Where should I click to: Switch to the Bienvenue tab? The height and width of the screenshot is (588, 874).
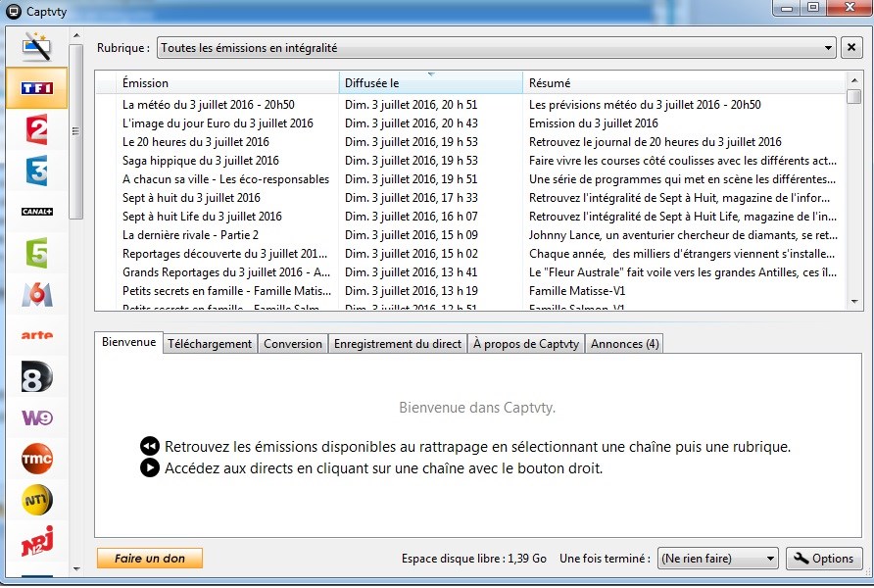click(128, 342)
